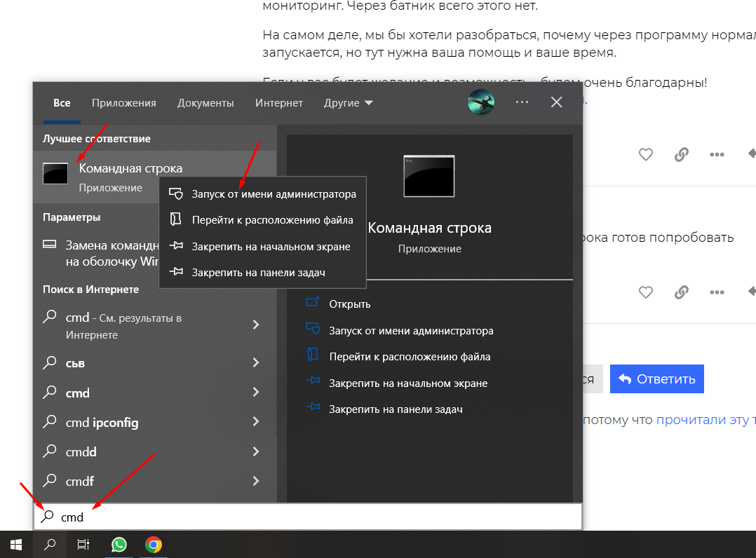Image resolution: width=756 pixels, height=558 pixels.
Task: Open the three-dots options in search panel
Action: click(x=522, y=102)
